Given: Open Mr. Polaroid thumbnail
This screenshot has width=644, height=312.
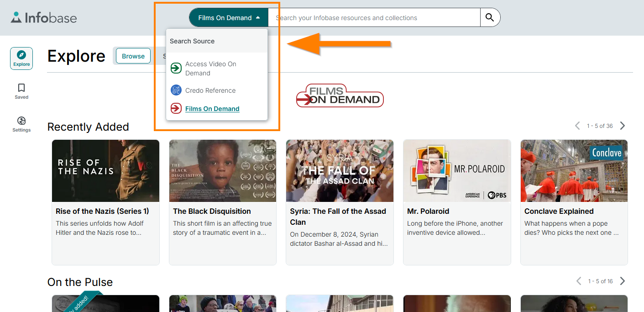Looking at the screenshot, I should pyautogui.click(x=457, y=171).
